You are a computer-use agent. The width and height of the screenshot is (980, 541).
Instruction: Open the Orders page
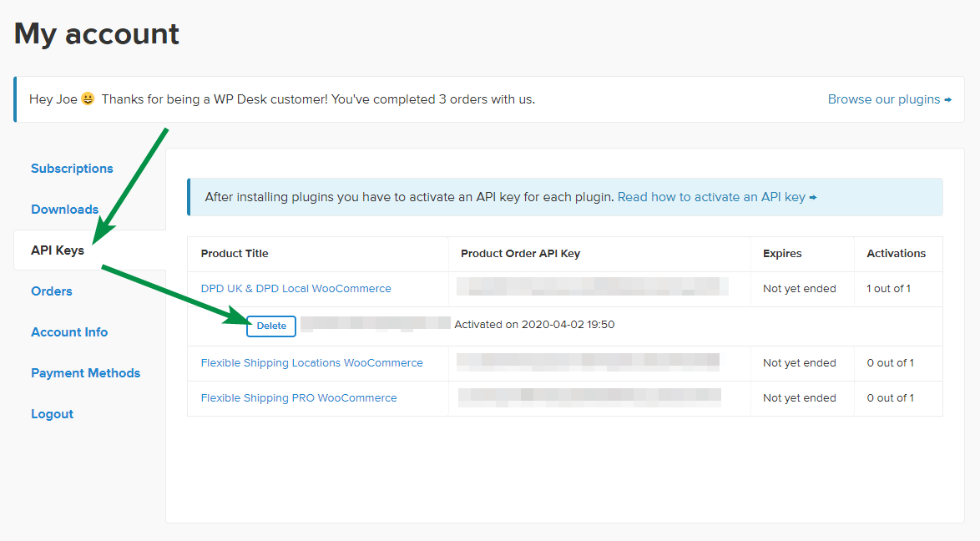(x=52, y=291)
